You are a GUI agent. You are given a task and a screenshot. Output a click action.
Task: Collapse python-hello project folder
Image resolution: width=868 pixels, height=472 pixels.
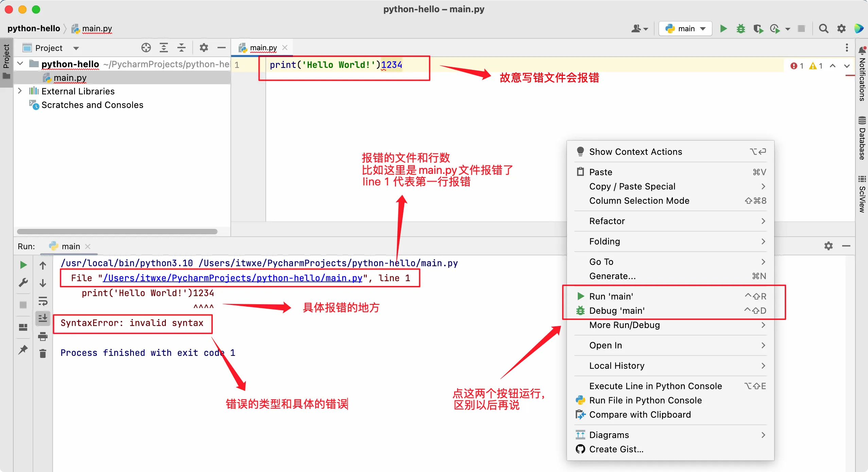20,64
